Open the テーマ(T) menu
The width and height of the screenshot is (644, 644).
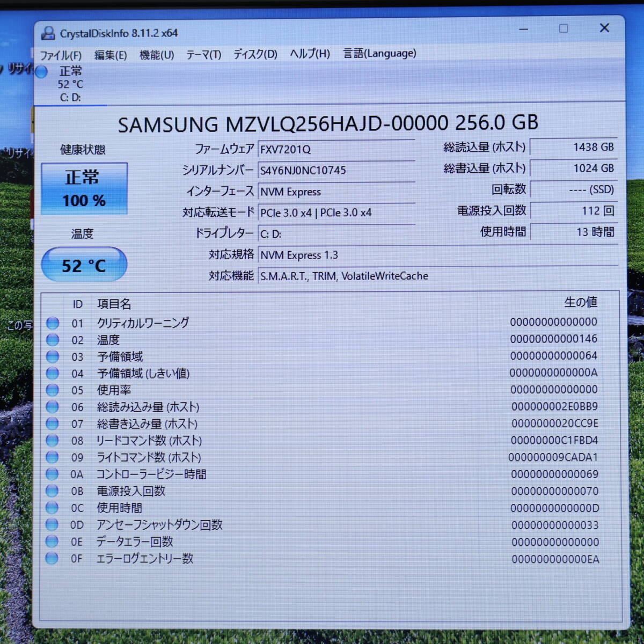[x=203, y=55]
